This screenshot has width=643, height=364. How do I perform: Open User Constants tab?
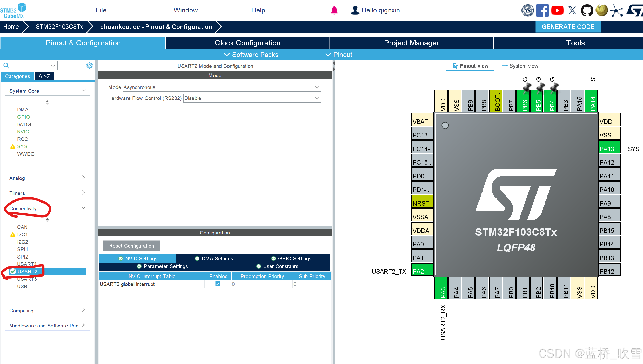[277, 266]
